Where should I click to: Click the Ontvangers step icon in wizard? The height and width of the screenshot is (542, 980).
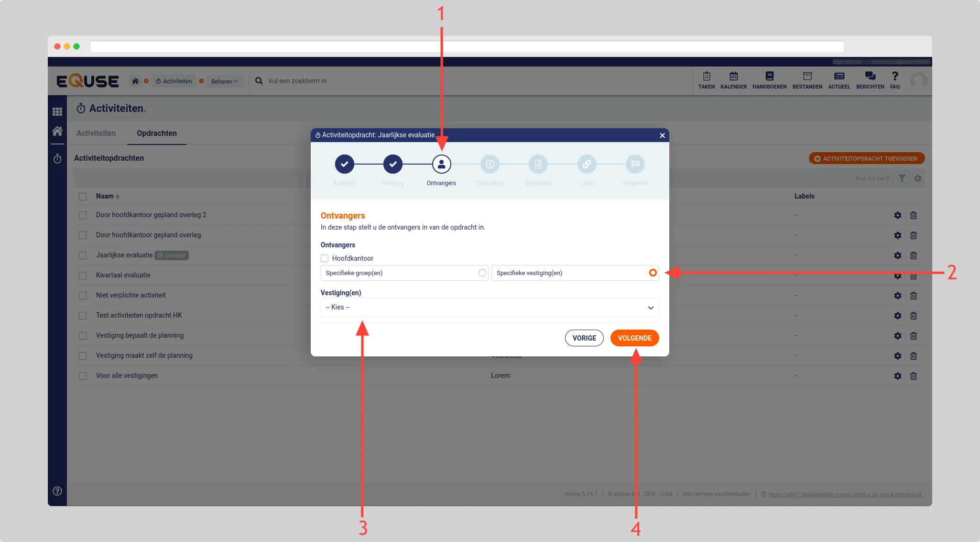[x=441, y=164]
